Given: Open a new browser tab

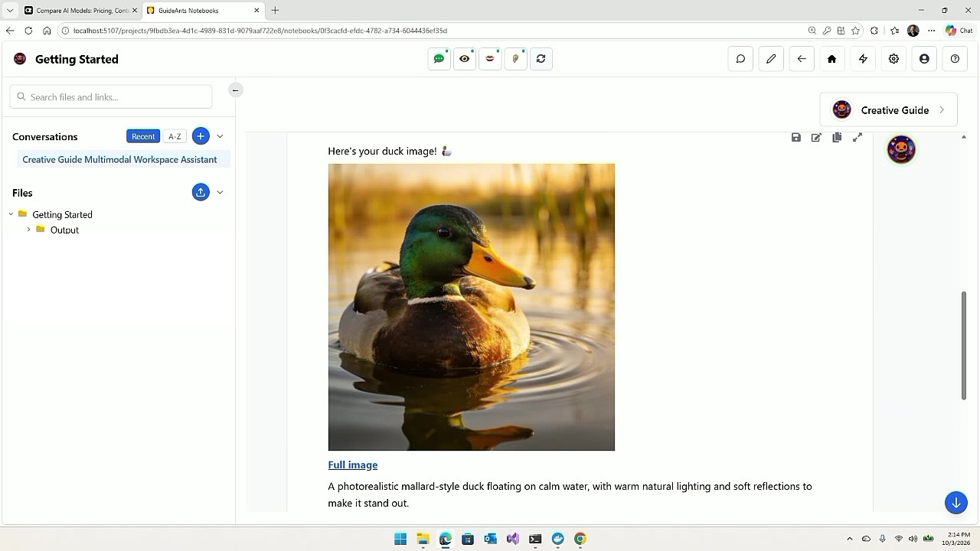Looking at the screenshot, I should point(275,11).
